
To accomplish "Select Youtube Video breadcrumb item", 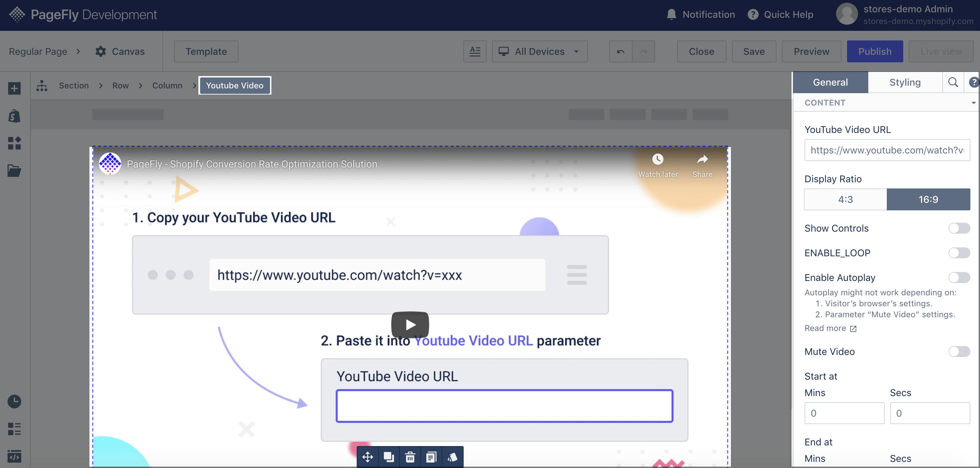I will (235, 86).
